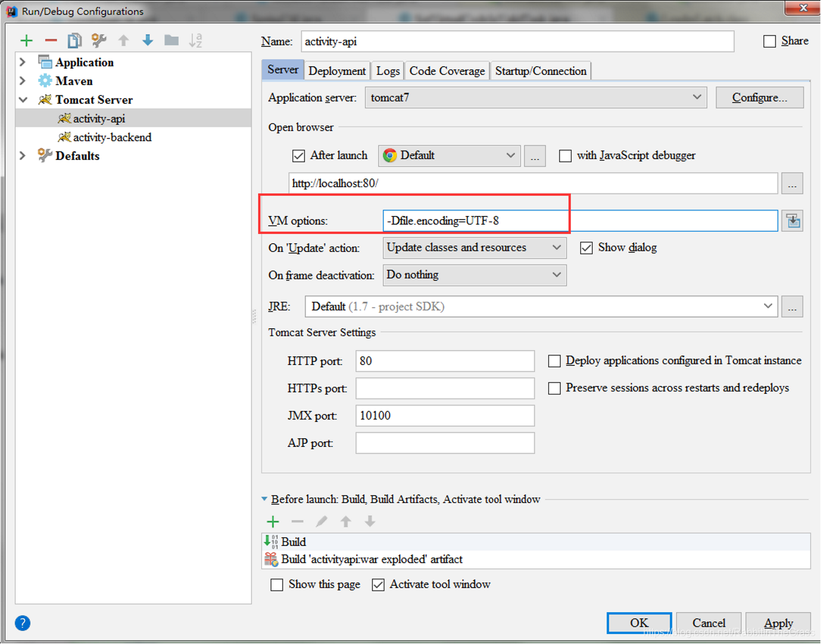Move configuration down blue arrow
This screenshot has height=644, width=821.
(x=147, y=41)
